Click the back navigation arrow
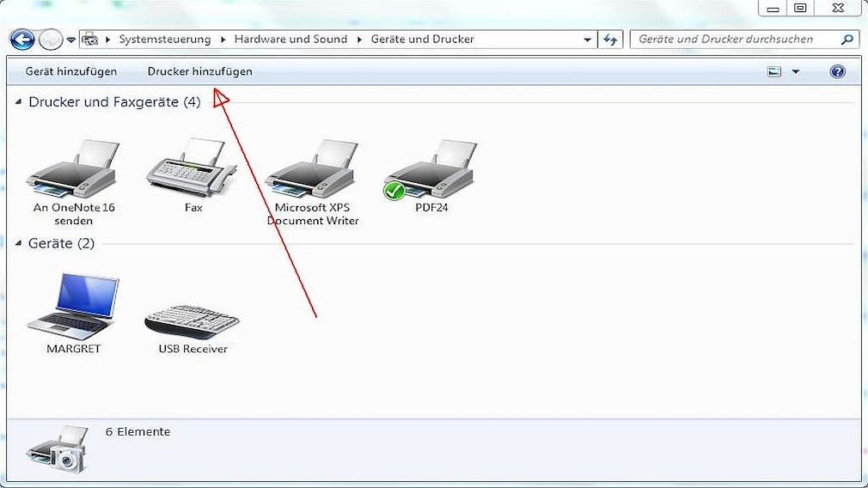868x488 pixels. (21, 40)
